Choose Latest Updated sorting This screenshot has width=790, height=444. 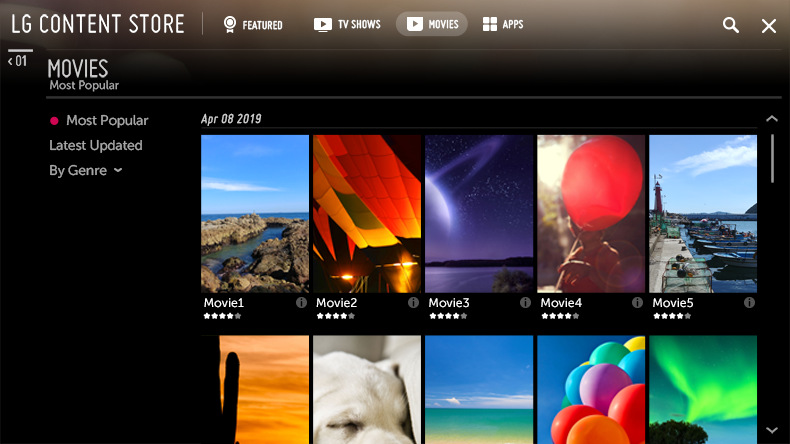point(96,145)
